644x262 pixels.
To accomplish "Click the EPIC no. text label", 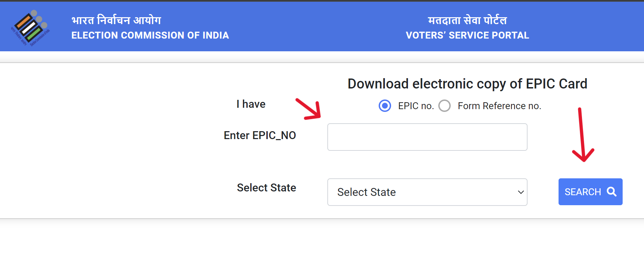I will click(x=416, y=106).
